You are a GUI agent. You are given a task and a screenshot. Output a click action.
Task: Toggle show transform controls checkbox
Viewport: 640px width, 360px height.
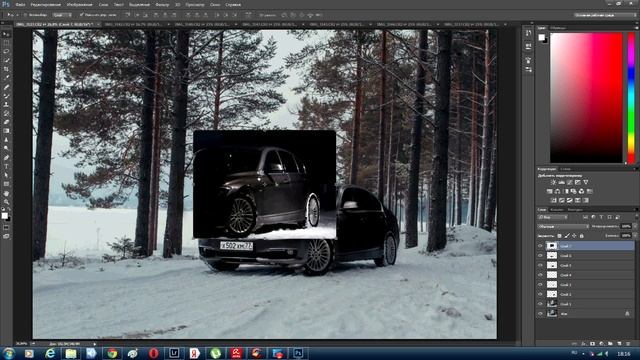(x=82, y=15)
